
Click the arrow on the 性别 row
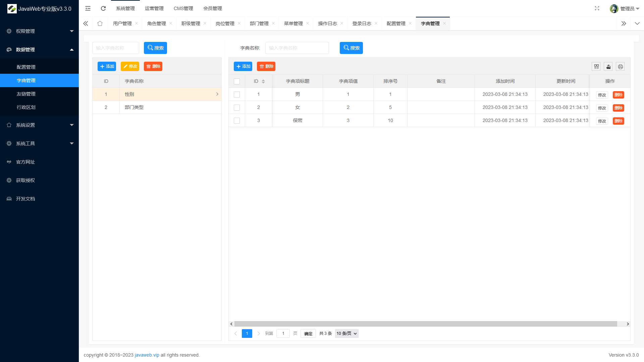217,94
